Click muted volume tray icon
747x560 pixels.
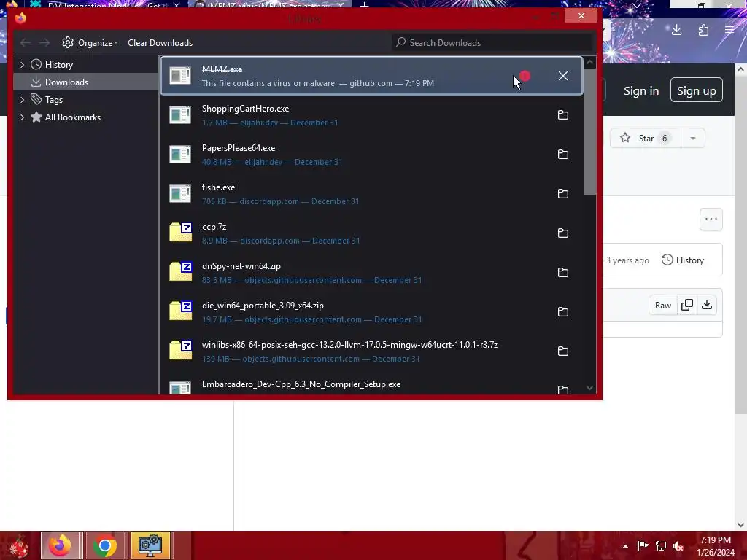point(678,546)
